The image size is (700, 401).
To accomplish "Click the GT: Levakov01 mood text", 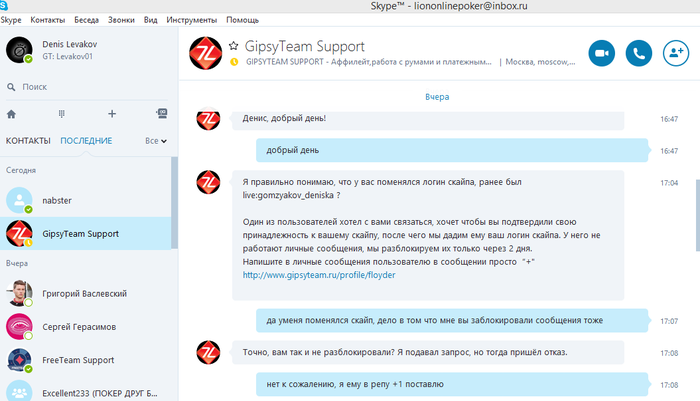I will click(x=67, y=56).
